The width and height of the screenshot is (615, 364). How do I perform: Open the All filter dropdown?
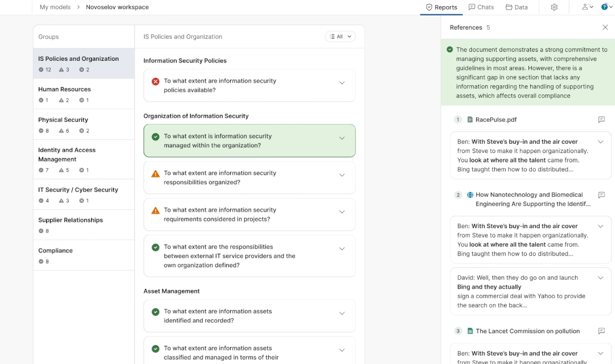tap(340, 36)
